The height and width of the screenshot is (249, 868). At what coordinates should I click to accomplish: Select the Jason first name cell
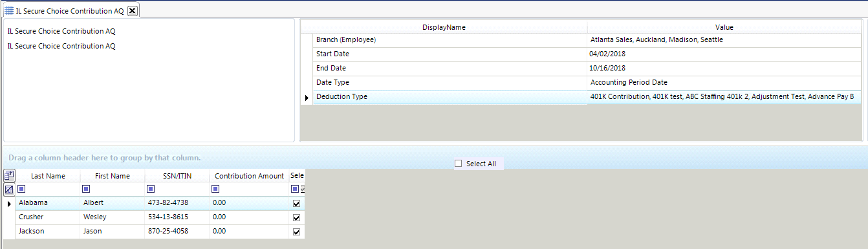pyautogui.click(x=113, y=232)
